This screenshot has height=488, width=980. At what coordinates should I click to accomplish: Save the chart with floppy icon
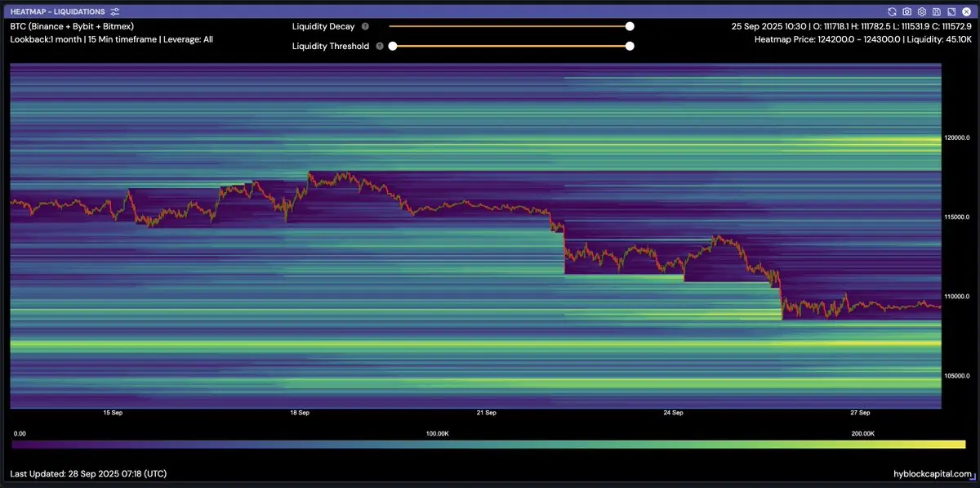(937, 11)
